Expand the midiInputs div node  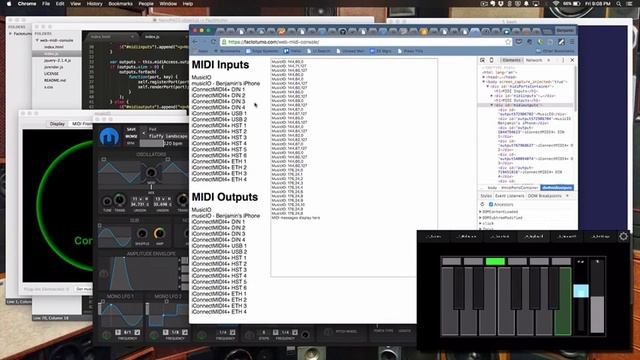[x=492, y=96]
